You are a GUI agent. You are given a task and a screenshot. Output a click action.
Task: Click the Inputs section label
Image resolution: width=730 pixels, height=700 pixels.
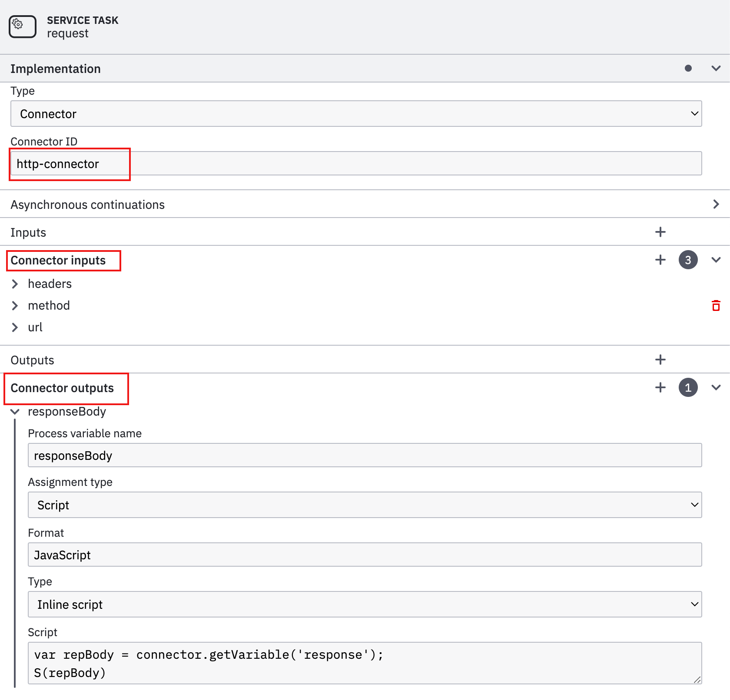28,233
